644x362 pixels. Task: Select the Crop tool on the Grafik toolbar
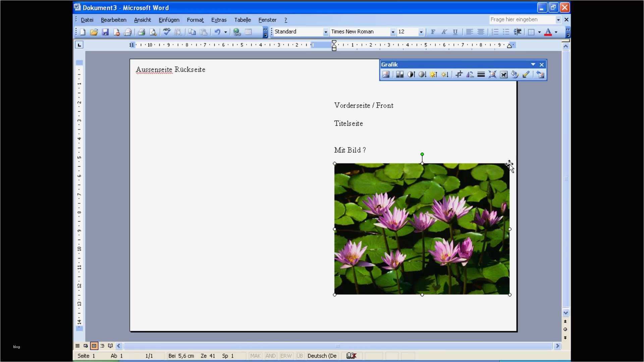(459, 74)
